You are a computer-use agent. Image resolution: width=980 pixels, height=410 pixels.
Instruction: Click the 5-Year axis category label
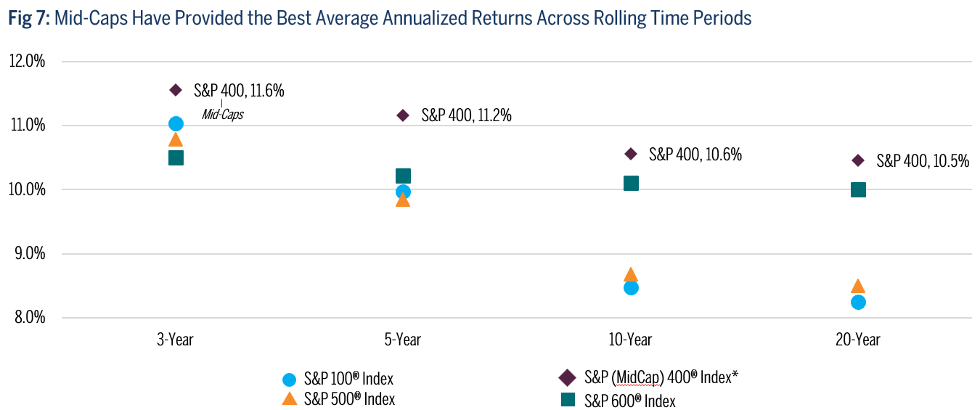(x=403, y=340)
